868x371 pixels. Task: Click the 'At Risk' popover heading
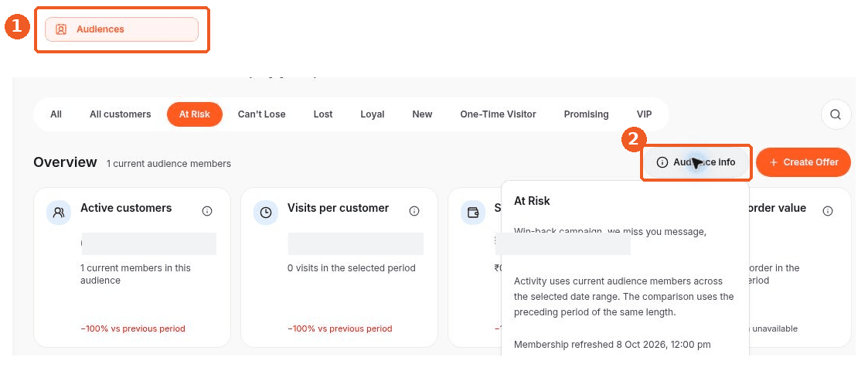pyautogui.click(x=532, y=201)
